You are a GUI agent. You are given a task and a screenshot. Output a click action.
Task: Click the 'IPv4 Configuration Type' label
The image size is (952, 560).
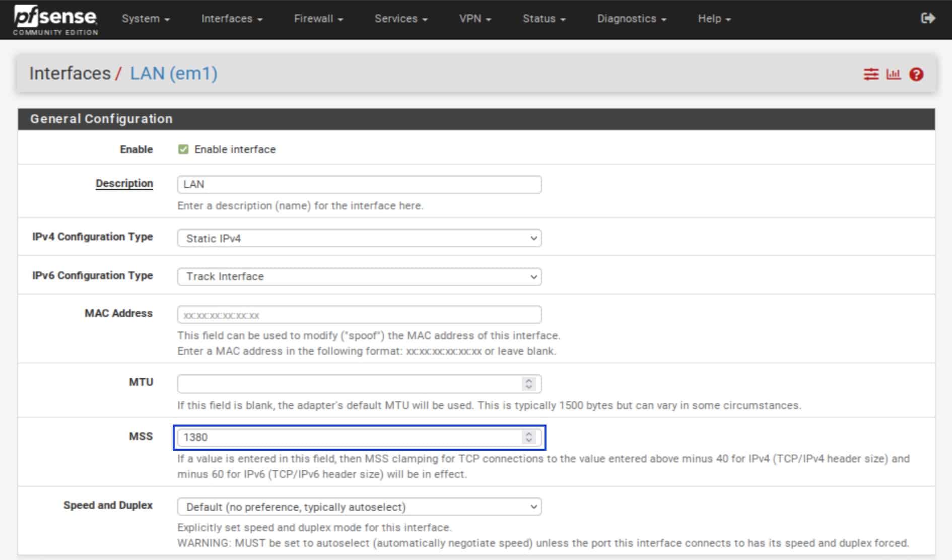(x=93, y=237)
